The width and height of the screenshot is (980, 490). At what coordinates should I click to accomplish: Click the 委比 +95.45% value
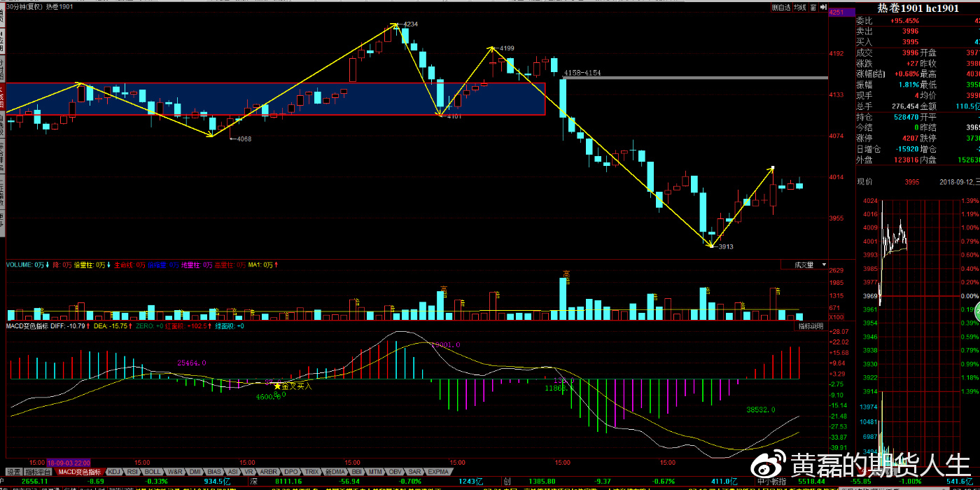(904, 20)
